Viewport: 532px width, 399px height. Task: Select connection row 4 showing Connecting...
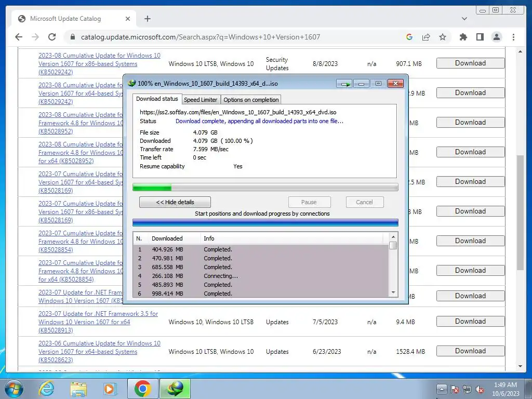(x=261, y=276)
